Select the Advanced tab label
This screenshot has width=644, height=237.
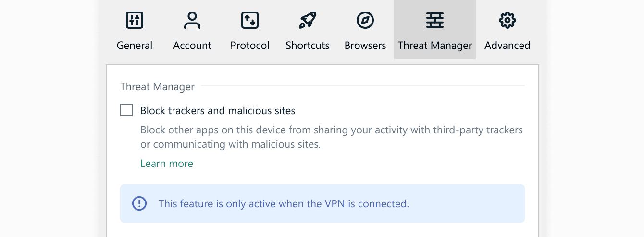(x=508, y=46)
